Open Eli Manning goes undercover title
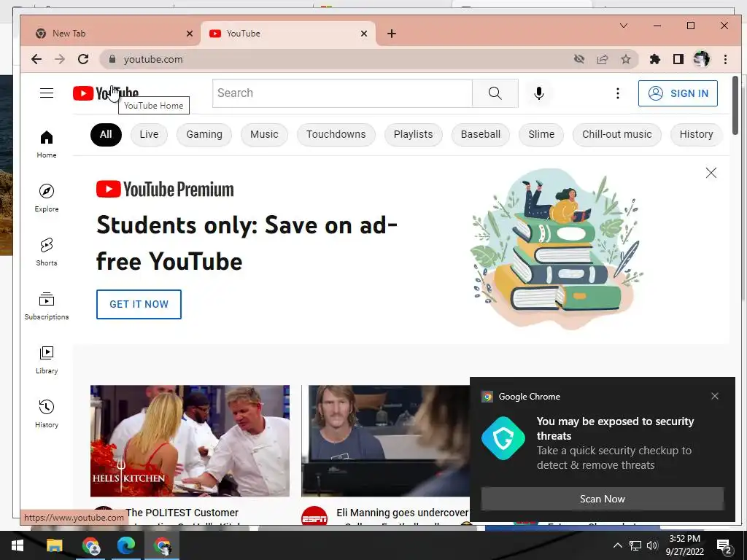 [x=403, y=513]
